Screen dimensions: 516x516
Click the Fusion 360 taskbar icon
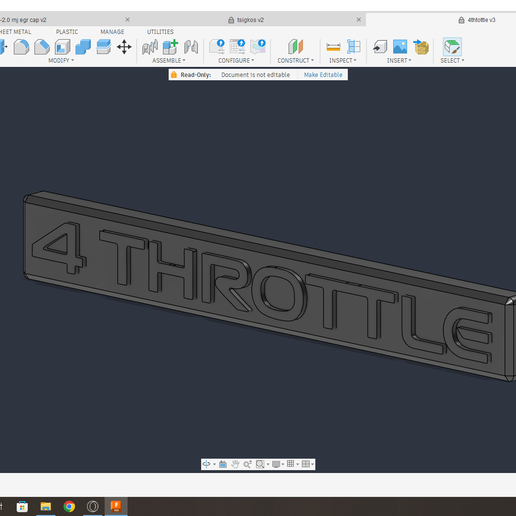[116, 507]
